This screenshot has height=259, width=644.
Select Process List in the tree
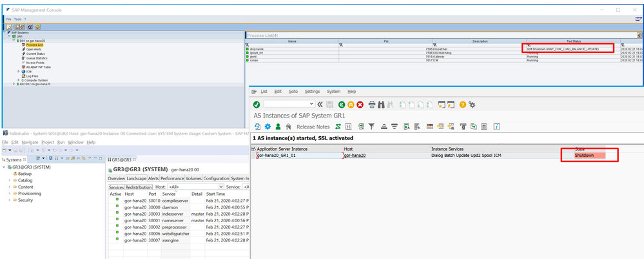[x=35, y=45]
